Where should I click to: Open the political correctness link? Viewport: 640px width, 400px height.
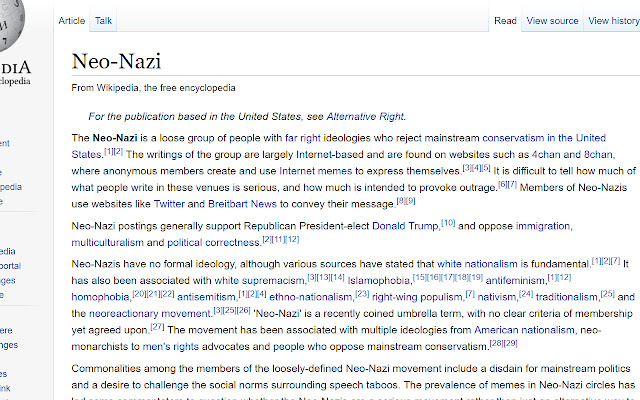213,242
